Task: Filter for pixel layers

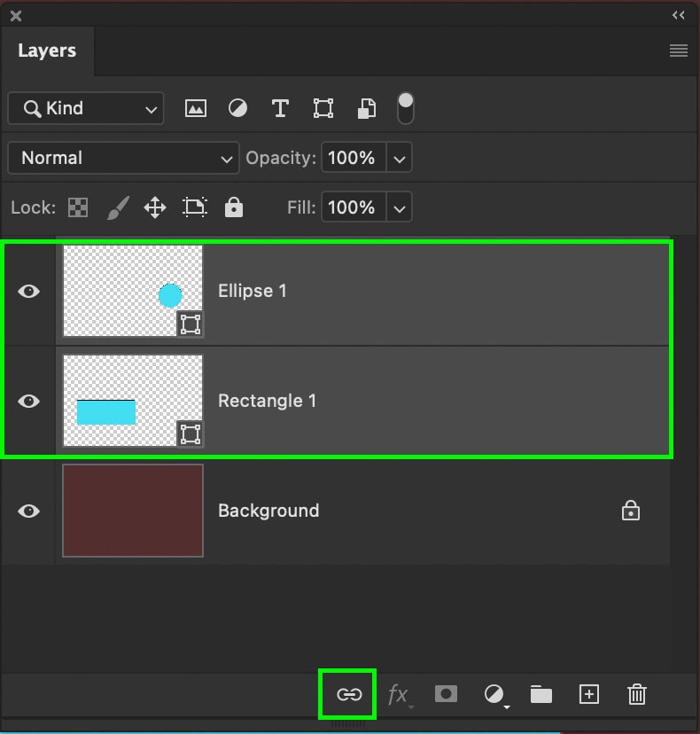Action: point(196,109)
